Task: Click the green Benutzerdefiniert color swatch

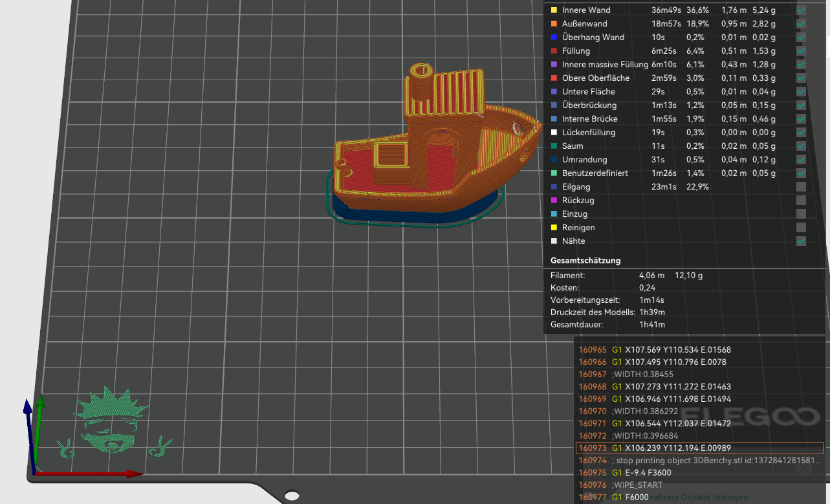Action: point(553,173)
